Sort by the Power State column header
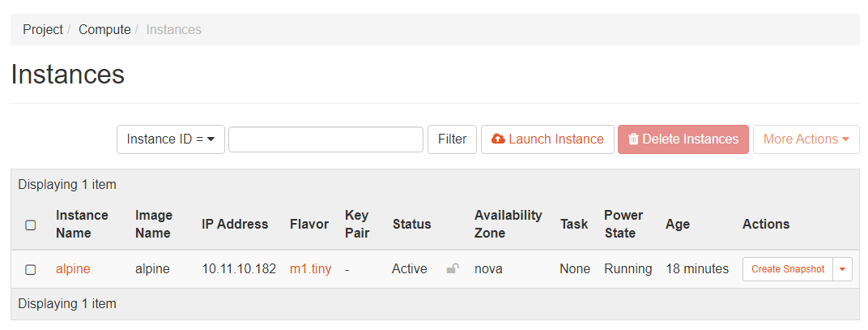868x330 pixels. click(x=623, y=224)
